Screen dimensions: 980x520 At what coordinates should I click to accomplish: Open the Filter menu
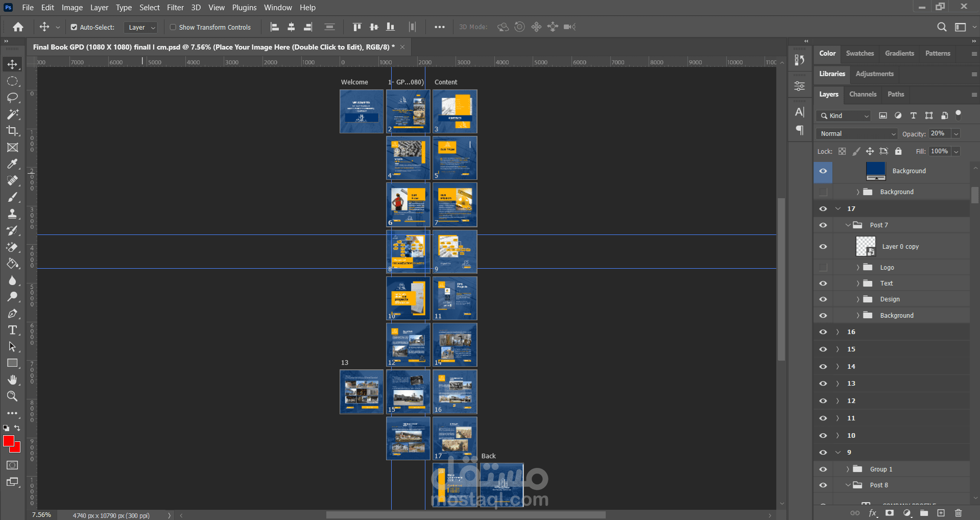[x=175, y=8]
